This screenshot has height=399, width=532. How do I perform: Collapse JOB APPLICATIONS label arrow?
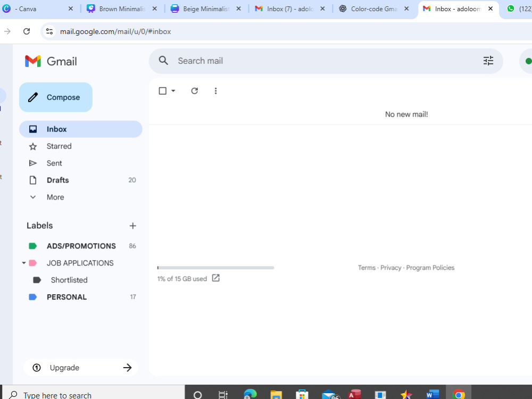tap(24, 263)
